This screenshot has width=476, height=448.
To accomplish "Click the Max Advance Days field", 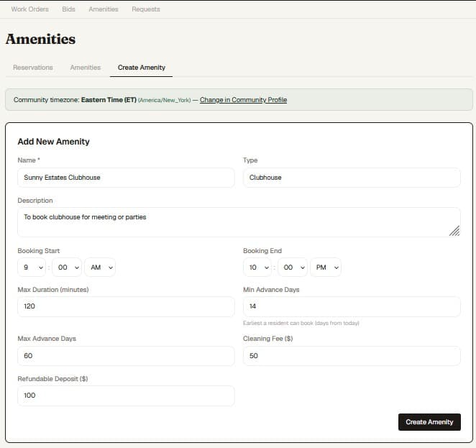I will [126, 356].
